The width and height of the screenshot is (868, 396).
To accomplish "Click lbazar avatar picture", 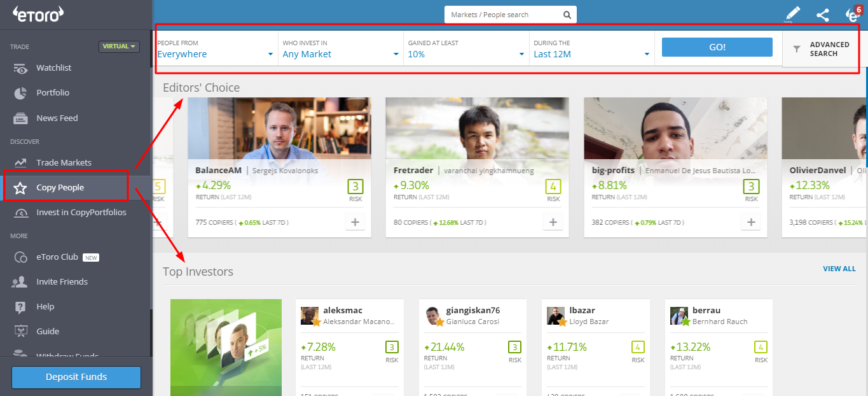I will [555, 316].
